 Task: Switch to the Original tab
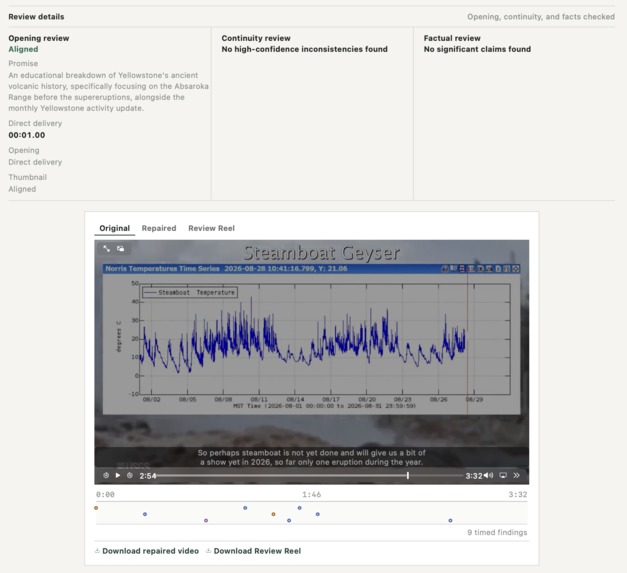pos(114,228)
